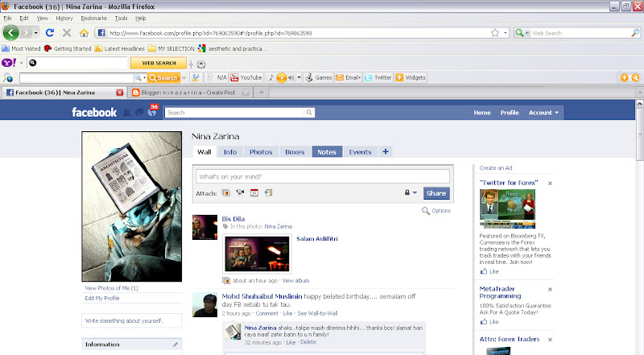Switch to the Info profile tab

(230, 152)
